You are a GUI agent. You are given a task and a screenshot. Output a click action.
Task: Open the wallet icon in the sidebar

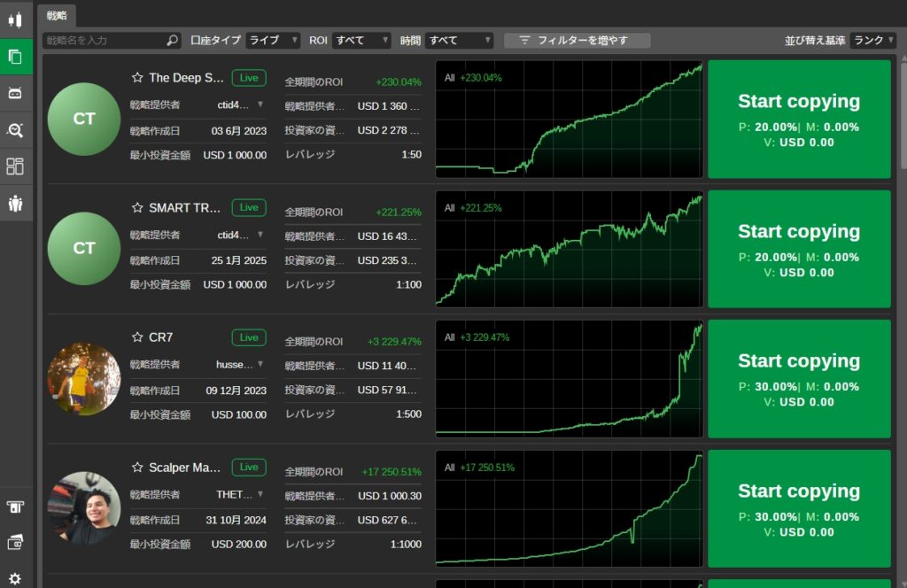tap(15, 542)
